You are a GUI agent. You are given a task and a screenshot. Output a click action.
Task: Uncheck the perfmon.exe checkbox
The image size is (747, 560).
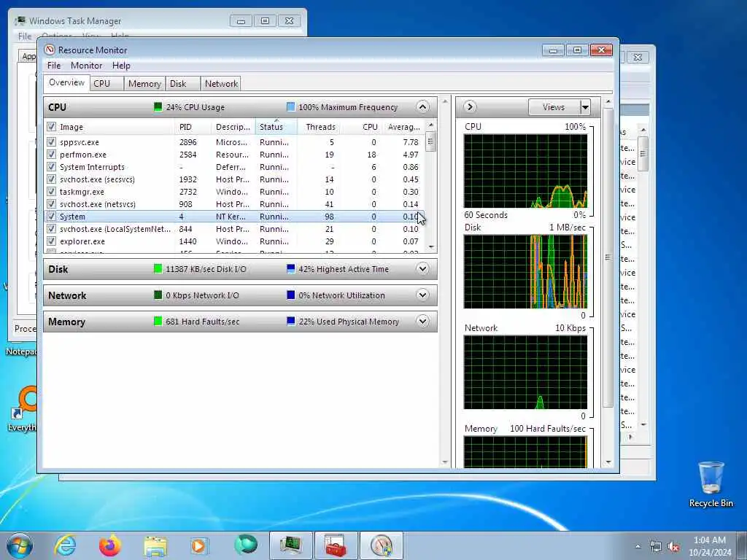pyautogui.click(x=51, y=155)
